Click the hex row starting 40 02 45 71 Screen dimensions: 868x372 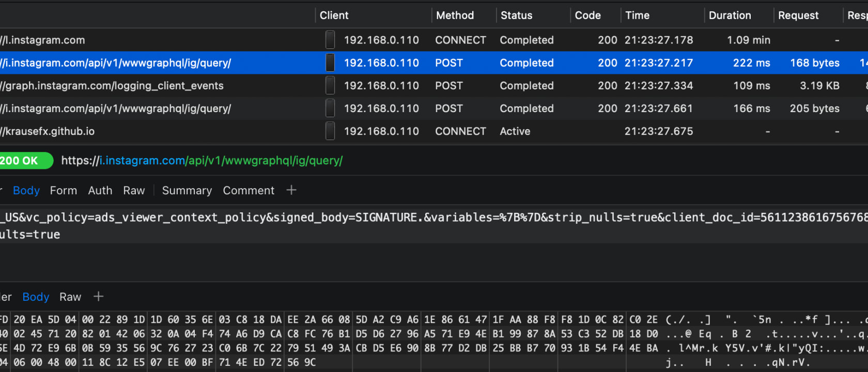pos(329,334)
